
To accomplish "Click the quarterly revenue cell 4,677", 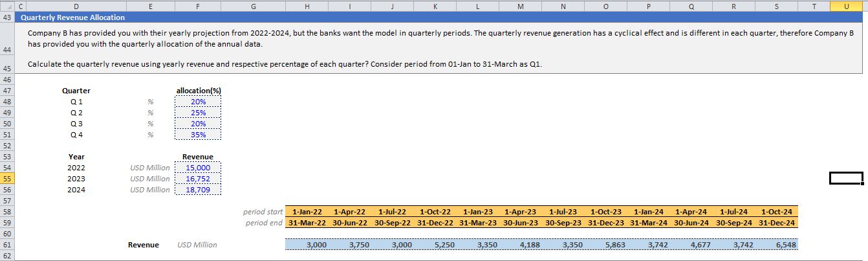I will pyautogui.click(x=691, y=245).
